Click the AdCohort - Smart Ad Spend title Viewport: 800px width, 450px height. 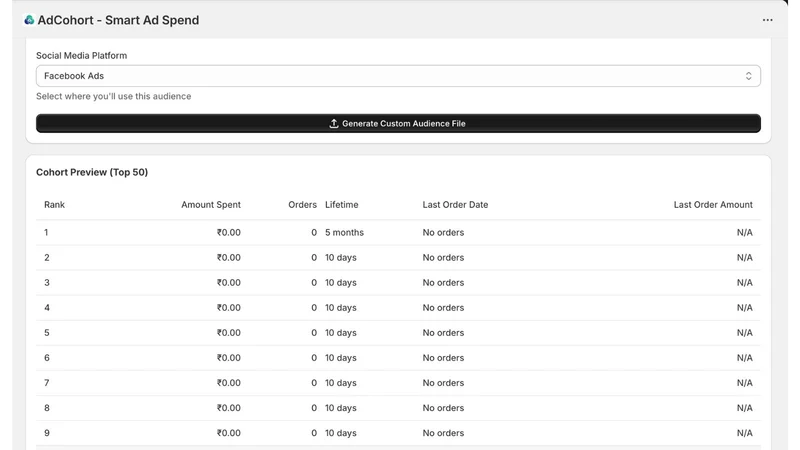point(118,20)
